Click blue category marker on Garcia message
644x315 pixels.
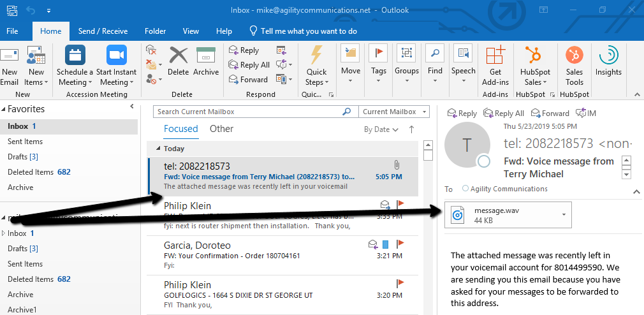tap(385, 245)
